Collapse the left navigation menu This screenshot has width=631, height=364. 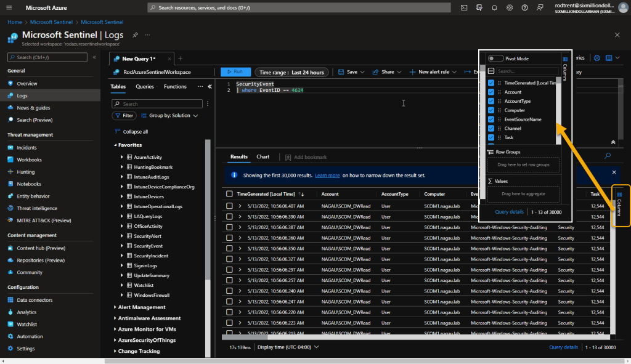94,57
